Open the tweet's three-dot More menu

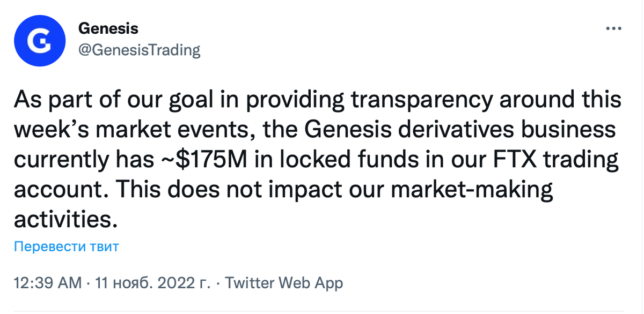[x=613, y=28]
